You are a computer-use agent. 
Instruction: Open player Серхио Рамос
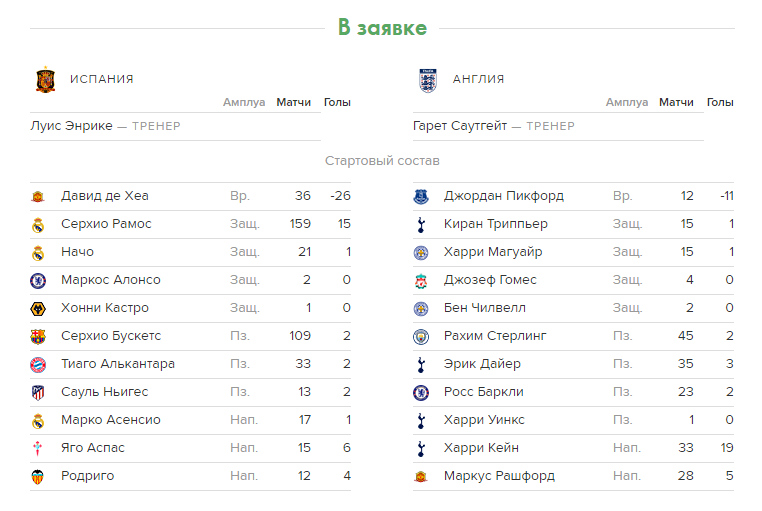106,224
